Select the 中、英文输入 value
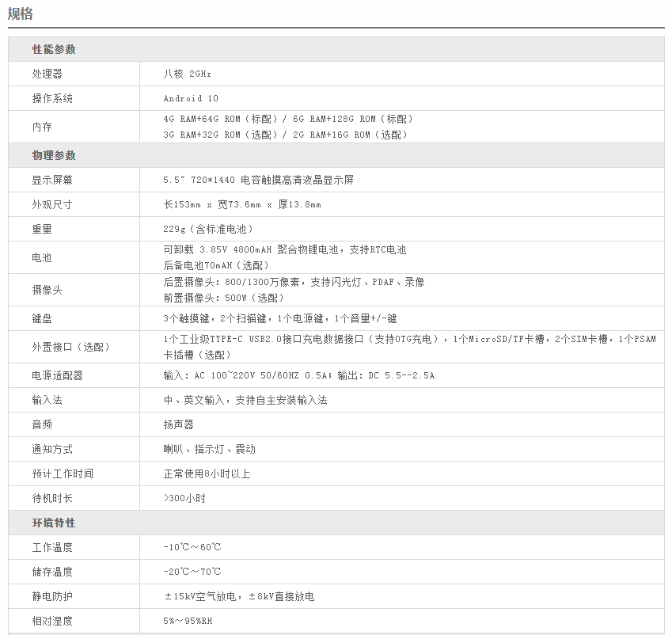Screen dimensions: 672x635 coord(245,400)
